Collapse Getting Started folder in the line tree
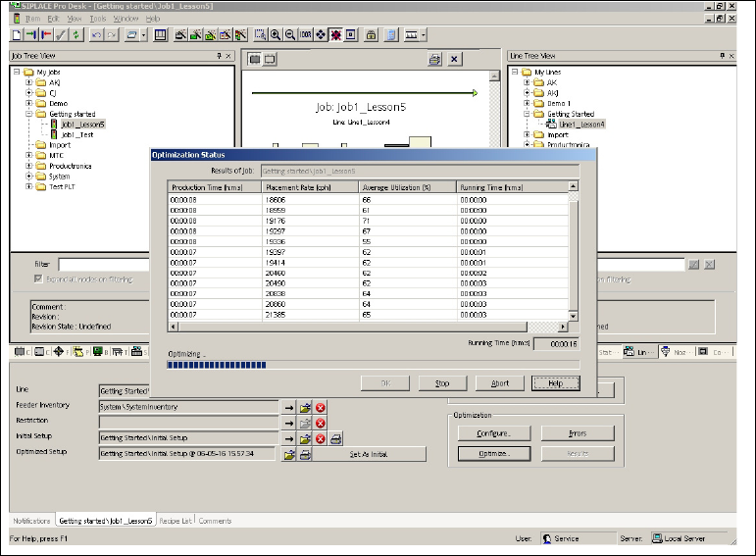 pyautogui.click(x=527, y=114)
